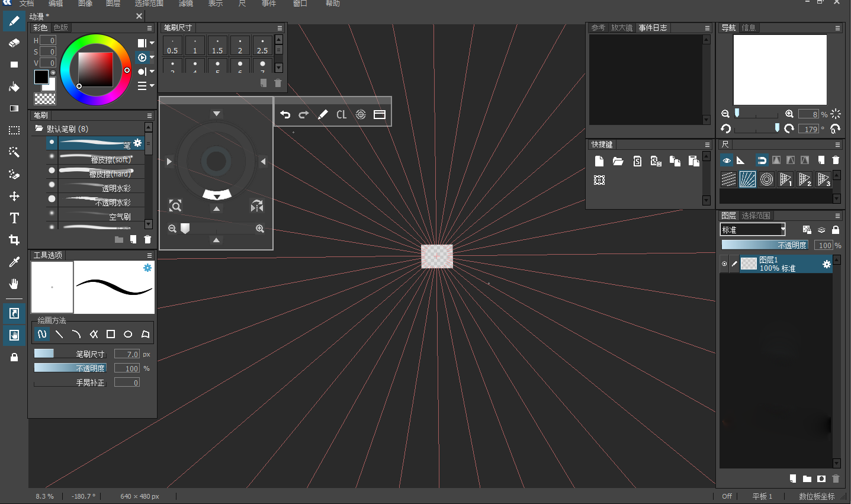The height and width of the screenshot is (504, 851).
Task: Toggle visibility of 图层1
Action: click(x=724, y=264)
